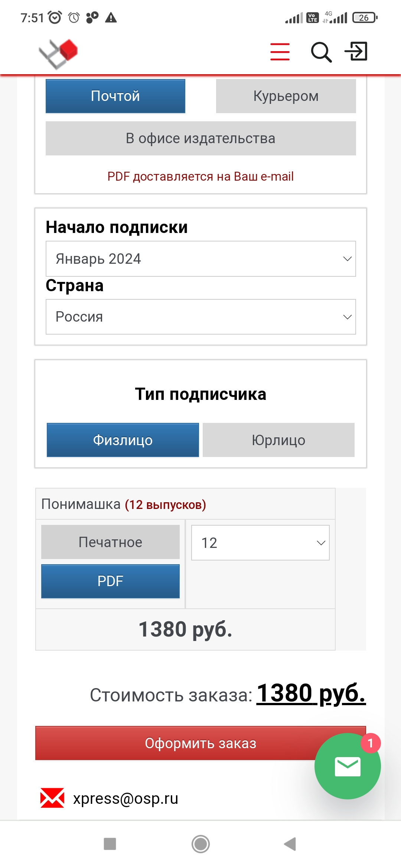
Task: Open the Россия country dropdown
Action: coord(200,317)
